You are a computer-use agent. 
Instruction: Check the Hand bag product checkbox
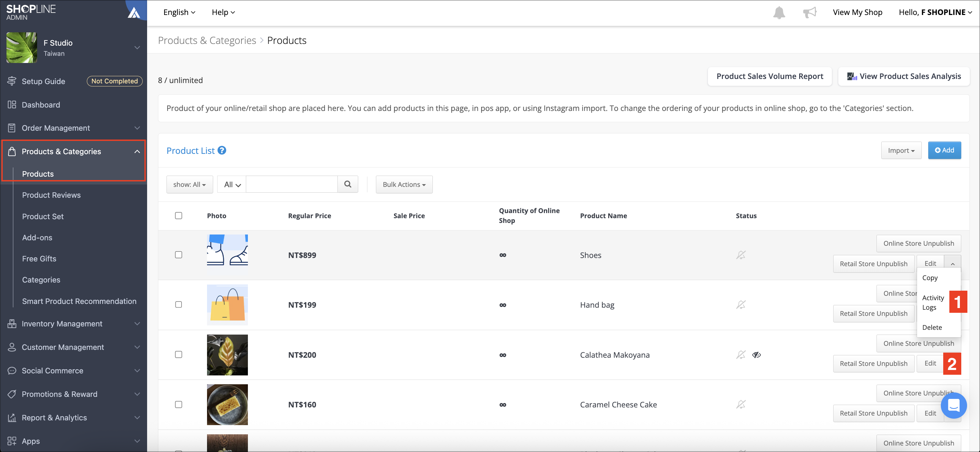coord(178,305)
